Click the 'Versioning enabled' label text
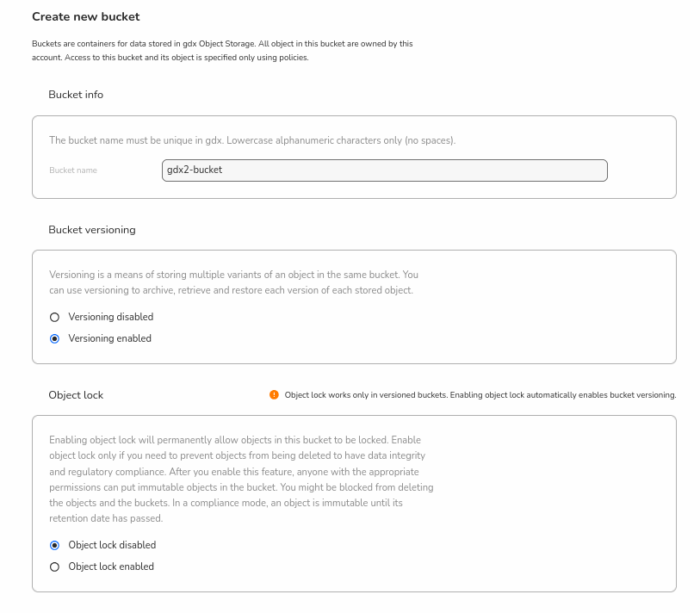700x613 pixels. tap(109, 338)
